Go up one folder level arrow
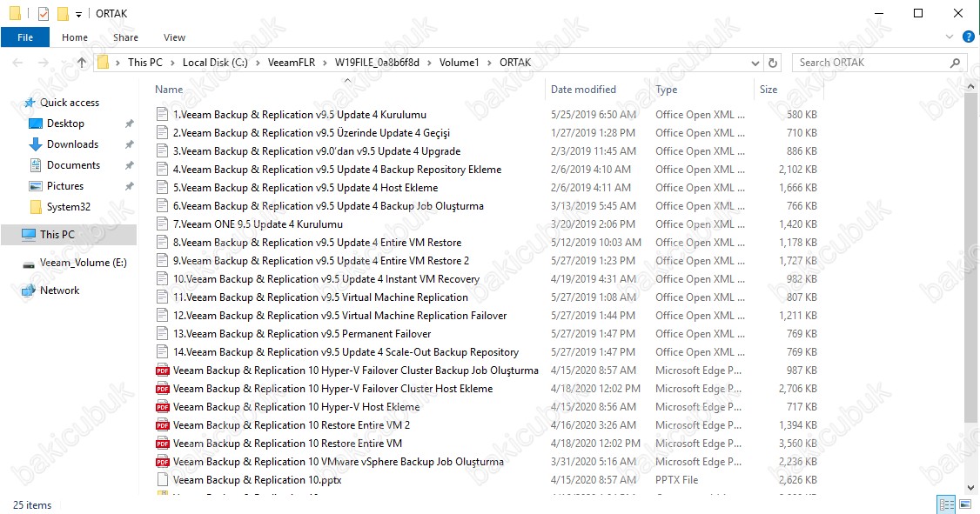 pos(82,63)
